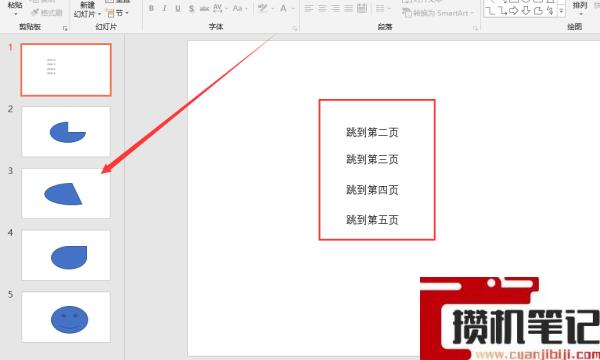The width and height of the screenshot is (600, 360).
Task: Center align text in paragraph group
Action: click(322, 8)
